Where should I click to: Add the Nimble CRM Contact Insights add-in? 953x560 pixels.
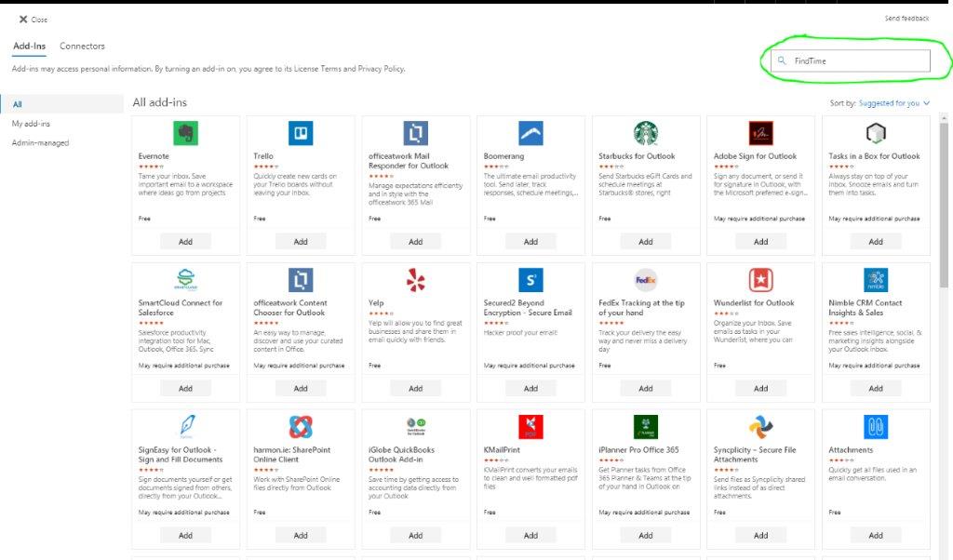876,389
